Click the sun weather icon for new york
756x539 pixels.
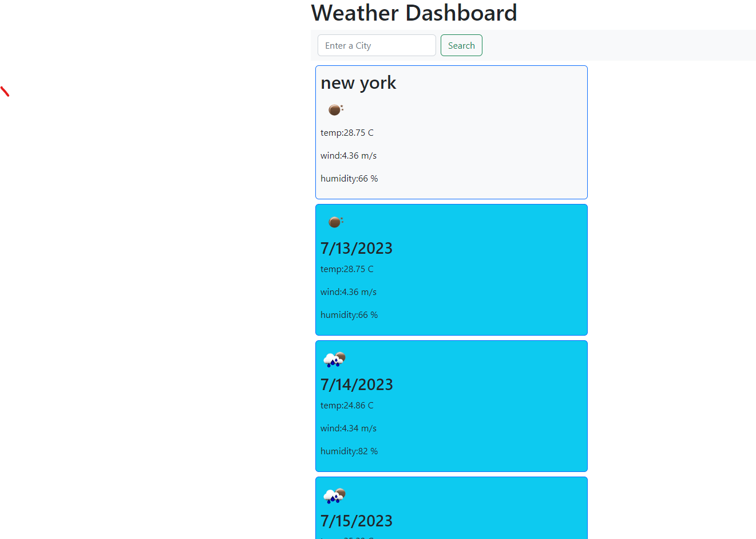(335, 109)
